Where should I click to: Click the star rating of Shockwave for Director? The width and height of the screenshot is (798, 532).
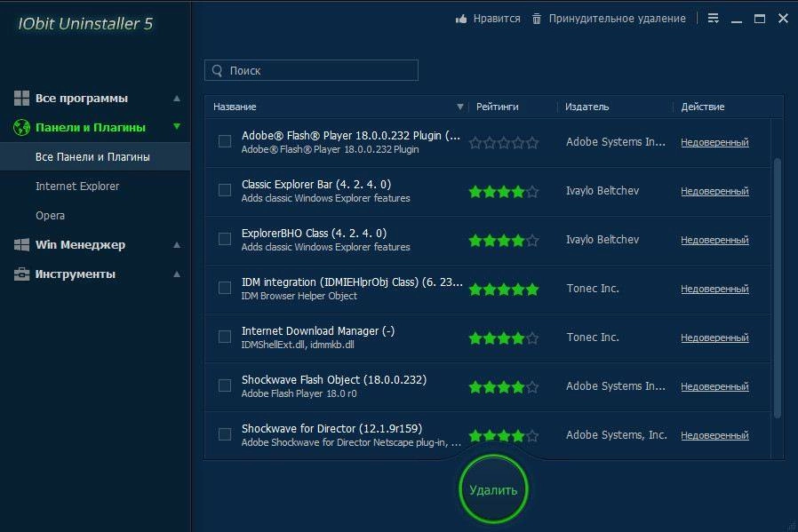504,436
